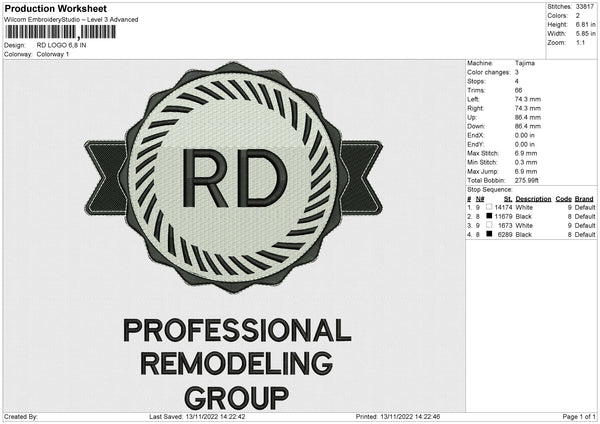Click the Max Jump value 6.9 mm

click(x=526, y=171)
